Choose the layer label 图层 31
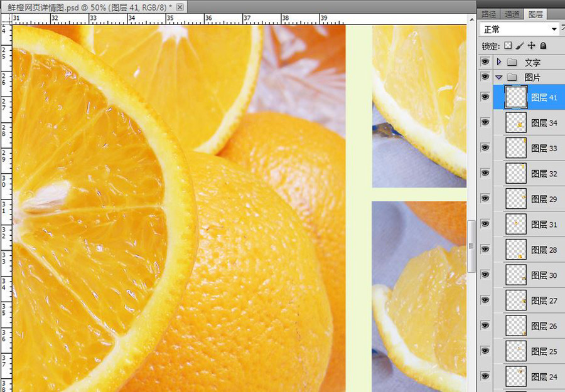Screen dimensions: 565x392 coord(544,225)
